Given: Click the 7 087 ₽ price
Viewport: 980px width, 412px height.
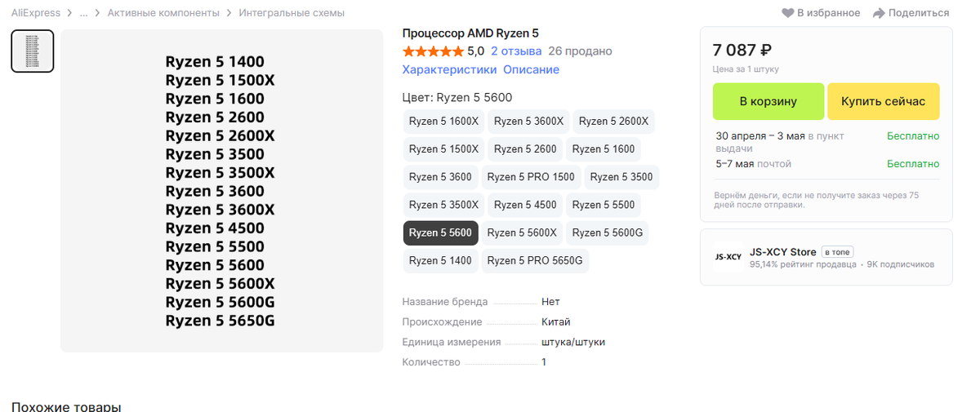Looking at the screenshot, I should pyautogui.click(x=742, y=51).
